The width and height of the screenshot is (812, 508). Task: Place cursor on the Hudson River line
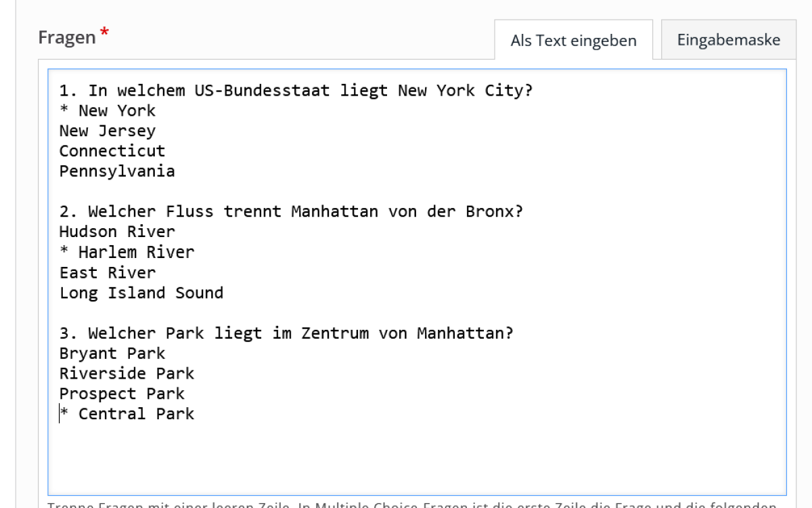117,232
